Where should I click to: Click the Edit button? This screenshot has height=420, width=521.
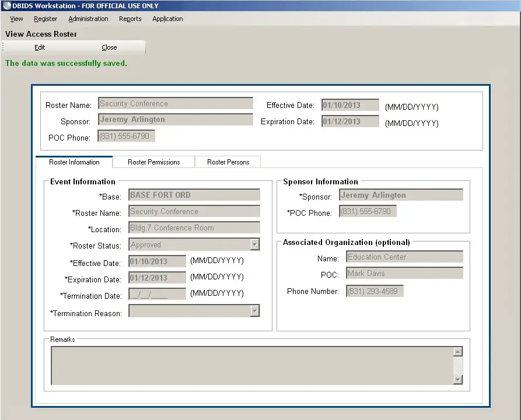(39, 47)
